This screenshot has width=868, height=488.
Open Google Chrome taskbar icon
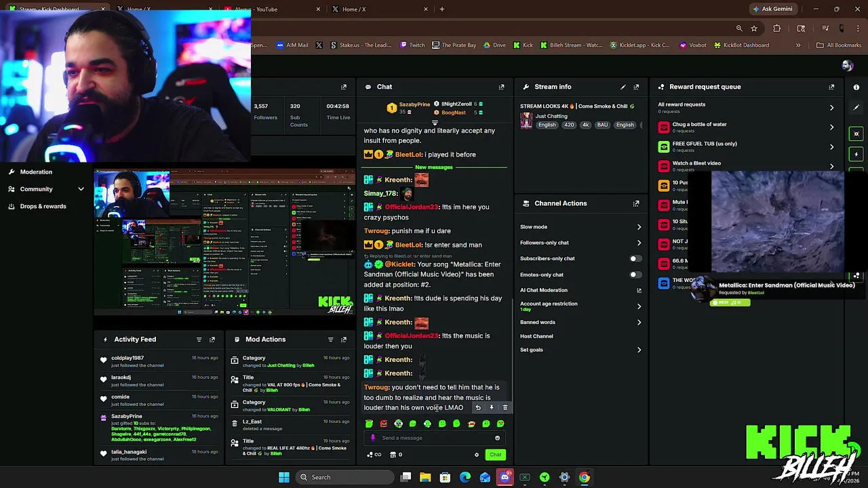[x=584, y=477]
